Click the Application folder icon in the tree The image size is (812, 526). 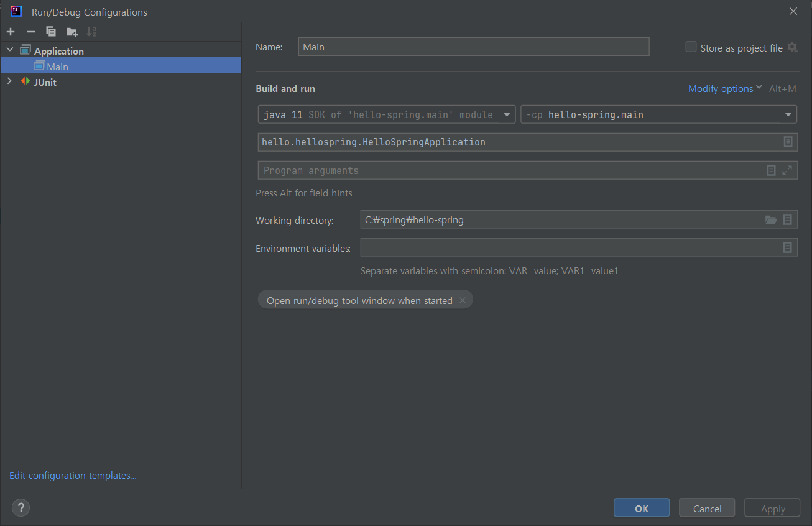pos(25,50)
